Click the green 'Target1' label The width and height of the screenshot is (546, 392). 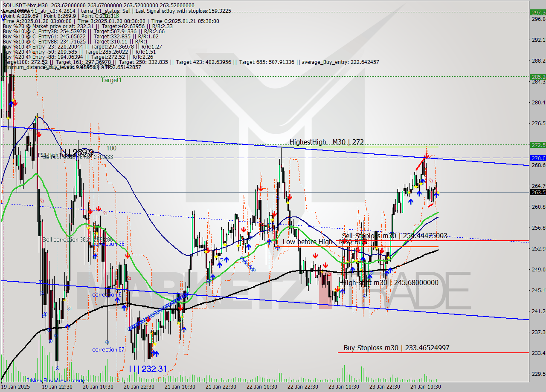click(111, 80)
